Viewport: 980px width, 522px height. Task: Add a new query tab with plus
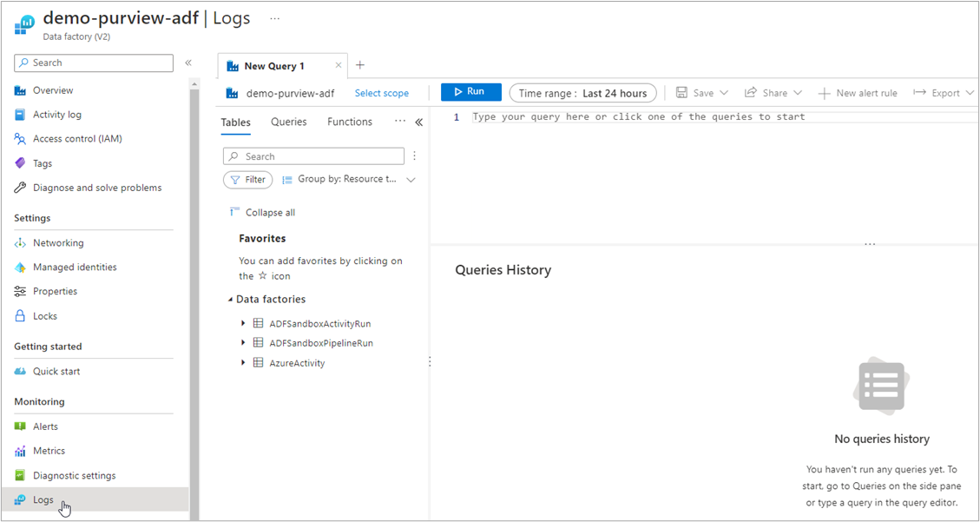click(359, 65)
